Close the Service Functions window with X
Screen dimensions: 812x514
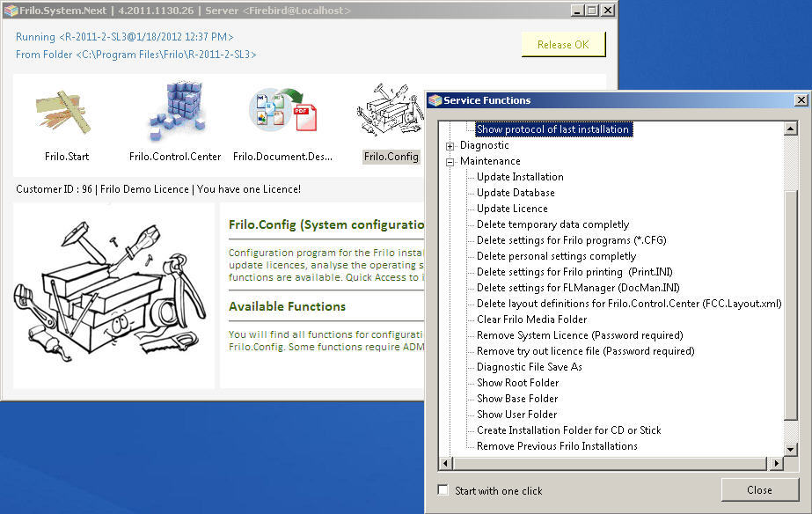(x=801, y=100)
